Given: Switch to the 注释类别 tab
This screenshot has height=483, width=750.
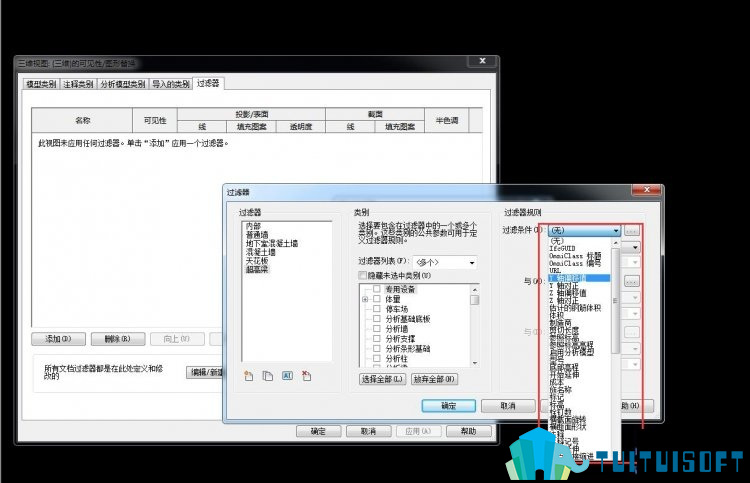Looking at the screenshot, I should pos(78,84).
